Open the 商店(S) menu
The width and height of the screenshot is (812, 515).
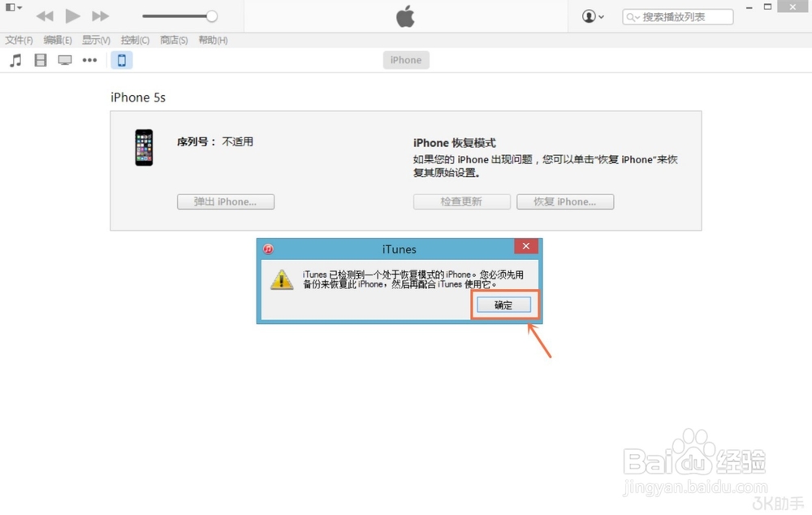tap(174, 40)
